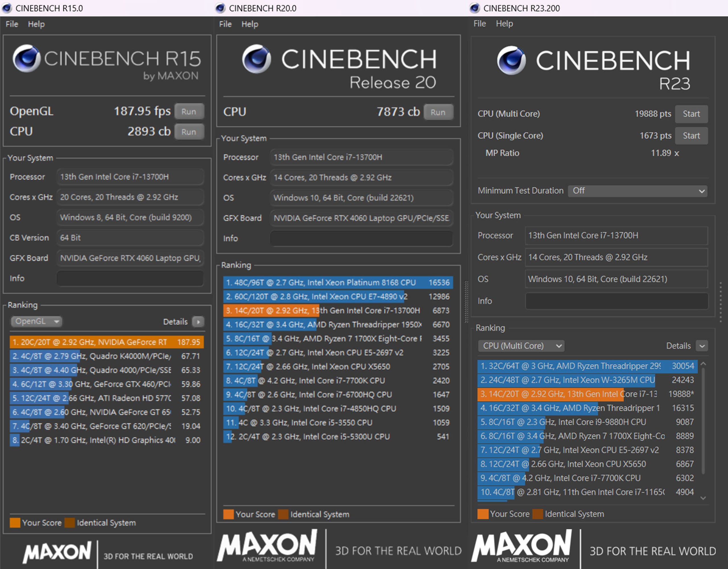The width and height of the screenshot is (728, 569).
Task: Select Xeon Platinum 8168 row in R20 ranking
Action: [x=338, y=282]
